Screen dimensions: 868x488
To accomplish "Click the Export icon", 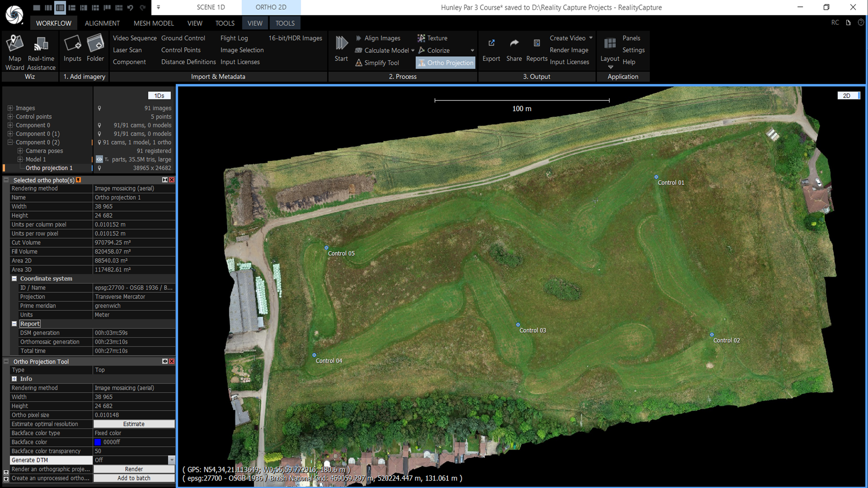I will (491, 43).
